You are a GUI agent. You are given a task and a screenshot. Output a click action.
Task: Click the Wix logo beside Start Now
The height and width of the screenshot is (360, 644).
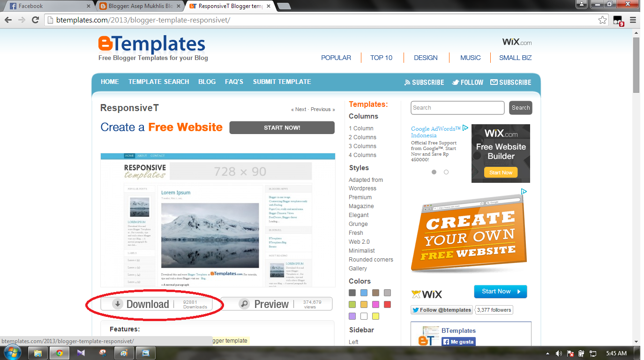[427, 294]
